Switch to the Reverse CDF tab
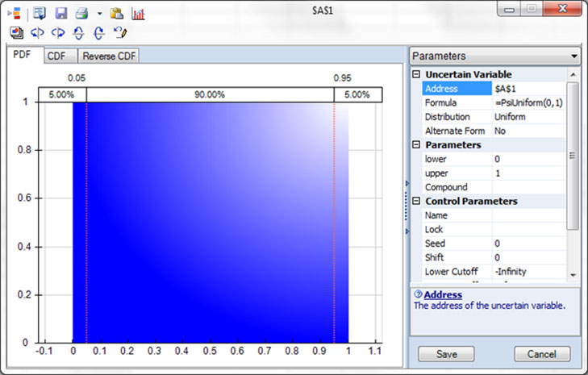The height and width of the screenshot is (375, 588). (x=110, y=56)
